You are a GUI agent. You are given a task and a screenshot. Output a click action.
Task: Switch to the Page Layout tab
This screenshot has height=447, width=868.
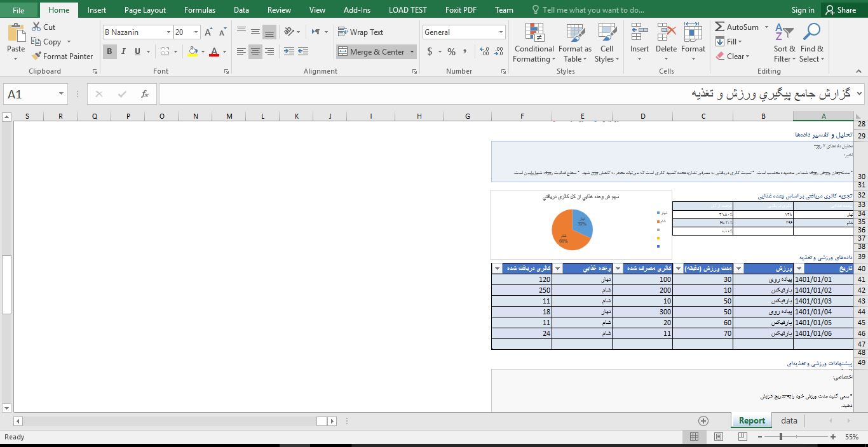point(145,10)
